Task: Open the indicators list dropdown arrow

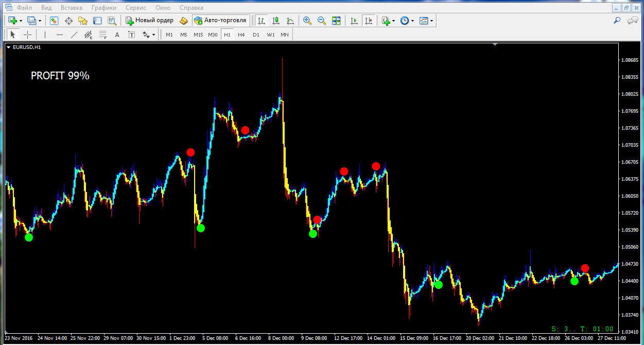Action: tap(394, 21)
